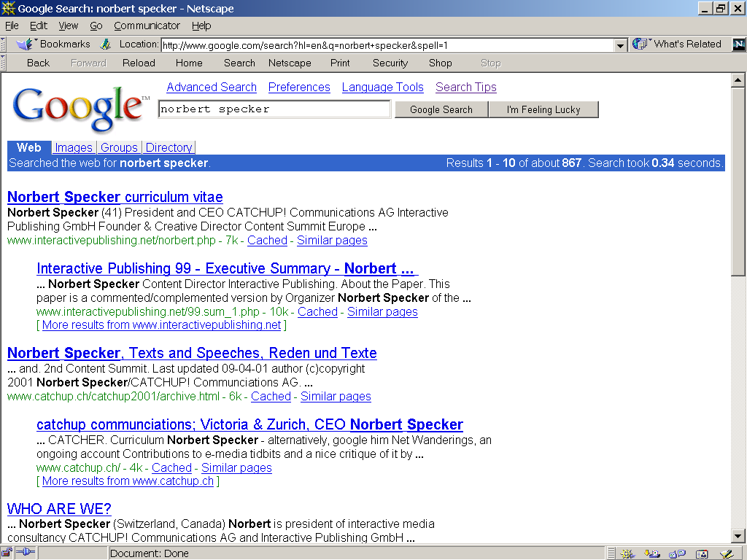
Task: Click the Print toolbar button
Action: coord(340,63)
